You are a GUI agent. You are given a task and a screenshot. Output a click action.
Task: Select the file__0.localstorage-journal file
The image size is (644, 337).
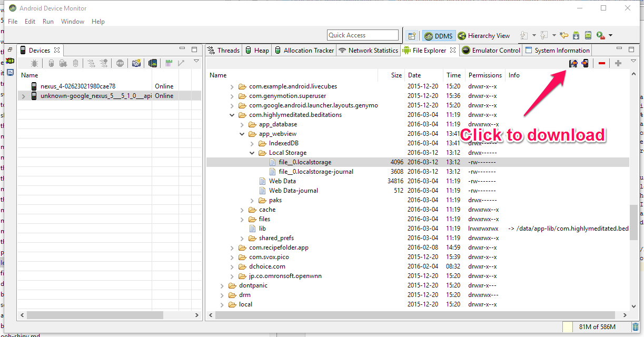click(316, 172)
